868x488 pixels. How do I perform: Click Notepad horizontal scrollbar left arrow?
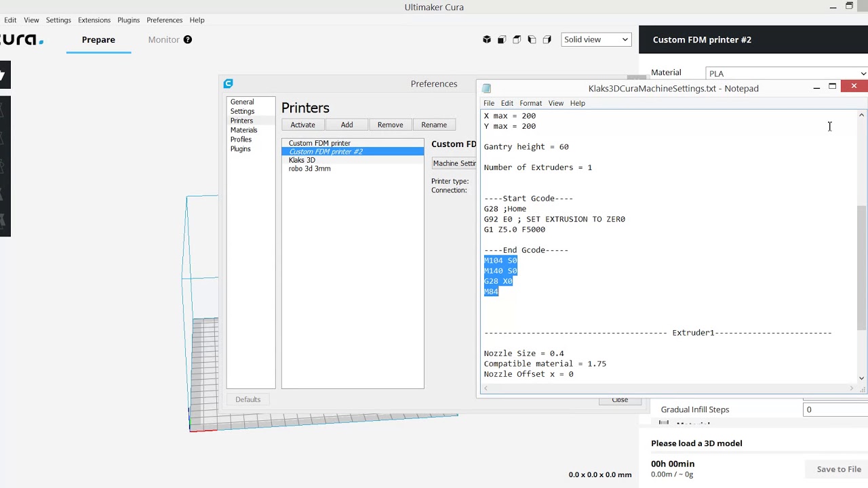pyautogui.click(x=485, y=388)
